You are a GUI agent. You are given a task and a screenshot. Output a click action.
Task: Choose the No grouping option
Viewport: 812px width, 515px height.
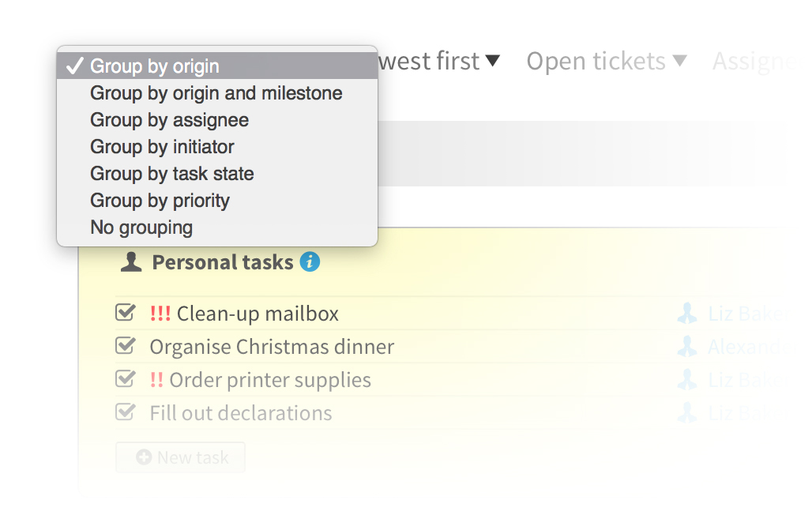pyautogui.click(x=141, y=227)
